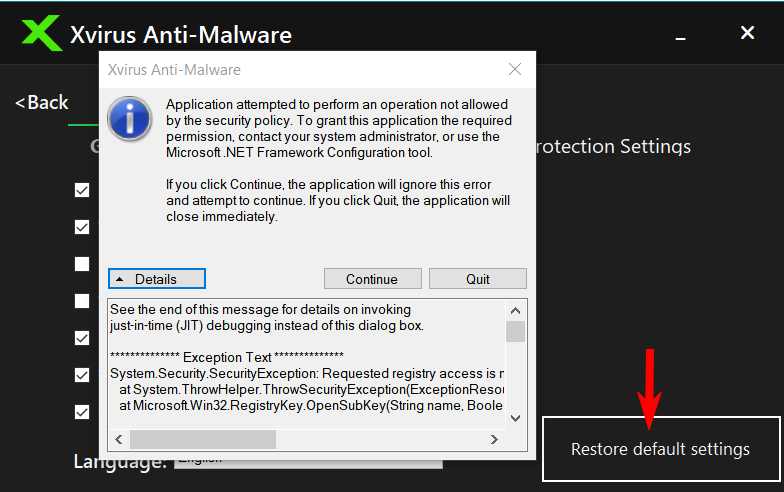Screen dimensions: 784x492
Task: Click the blue information icon in the dialog
Action: [129, 119]
